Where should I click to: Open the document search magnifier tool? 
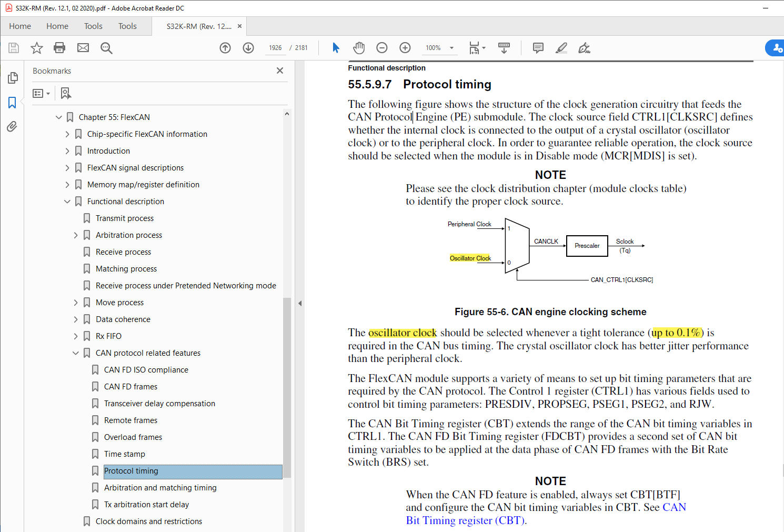tap(106, 47)
